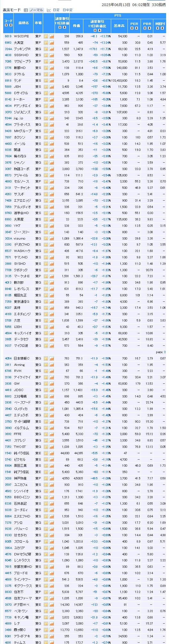
Task: Sort 通常取引12日終値比 column ascending
Action: 95,30
